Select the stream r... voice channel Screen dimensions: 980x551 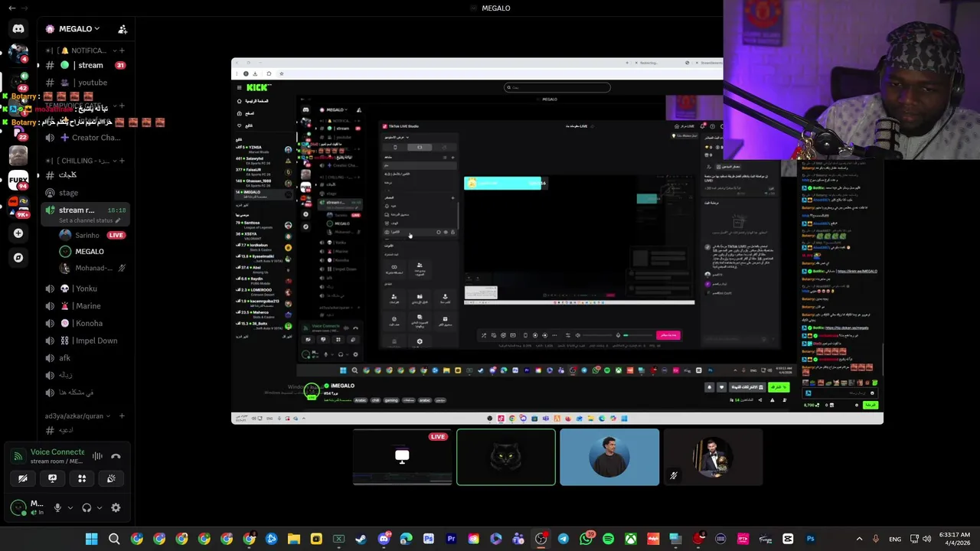click(x=85, y=214)
